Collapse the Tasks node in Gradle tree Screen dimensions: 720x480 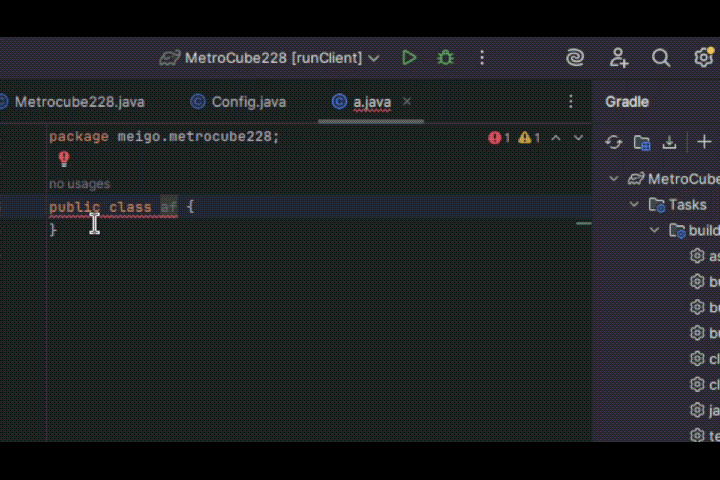point(634,205)
